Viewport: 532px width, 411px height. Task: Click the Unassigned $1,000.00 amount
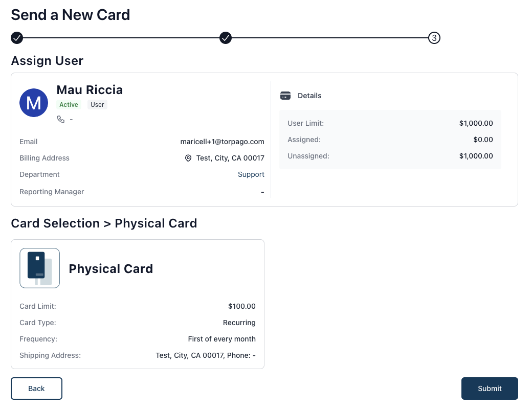476,156
